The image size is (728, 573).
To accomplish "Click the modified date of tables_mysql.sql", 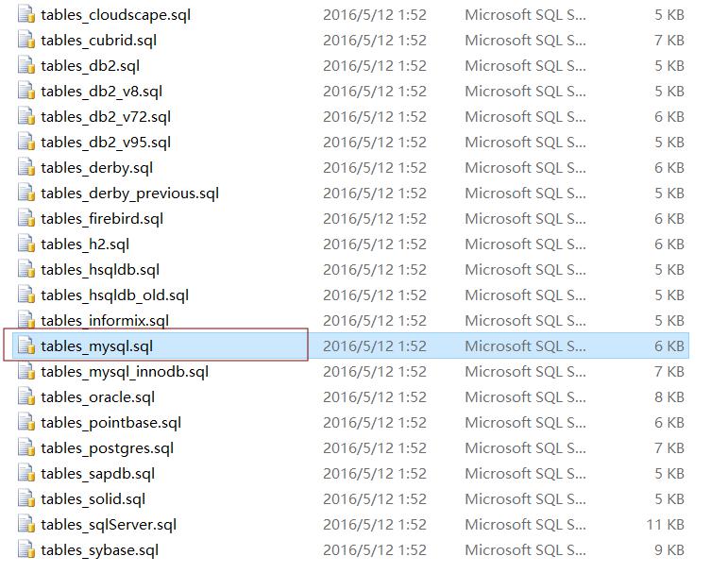I will [375, 345].
